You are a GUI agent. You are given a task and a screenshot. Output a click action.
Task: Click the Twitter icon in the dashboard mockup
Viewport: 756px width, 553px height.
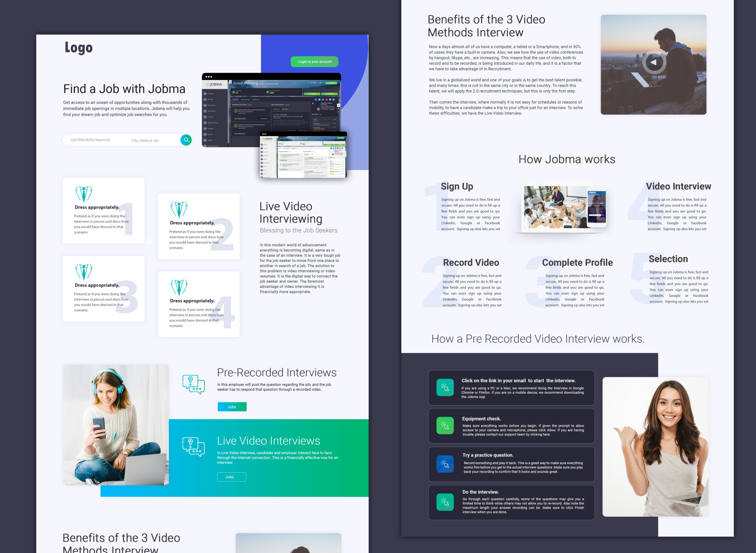point(319,100)
